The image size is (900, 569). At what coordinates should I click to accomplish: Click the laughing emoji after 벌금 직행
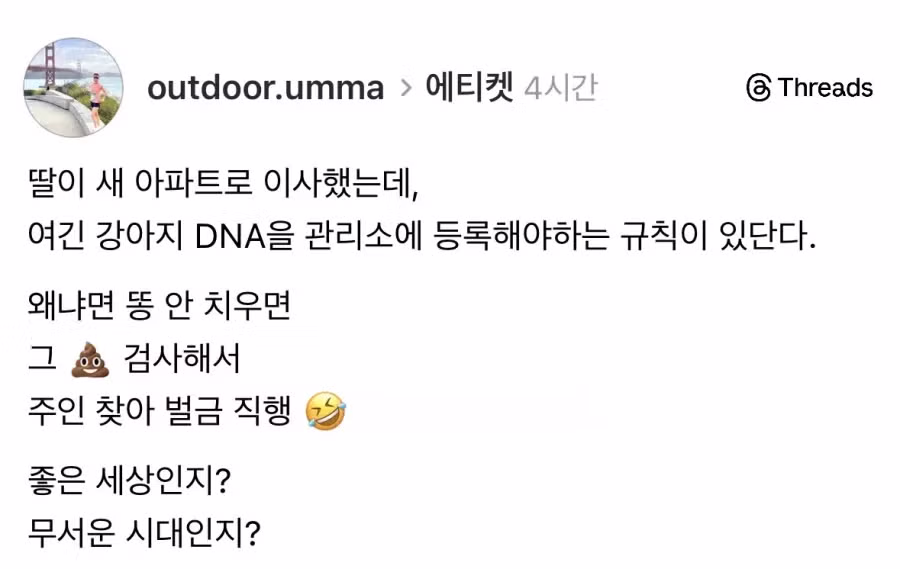pos(326,411)
